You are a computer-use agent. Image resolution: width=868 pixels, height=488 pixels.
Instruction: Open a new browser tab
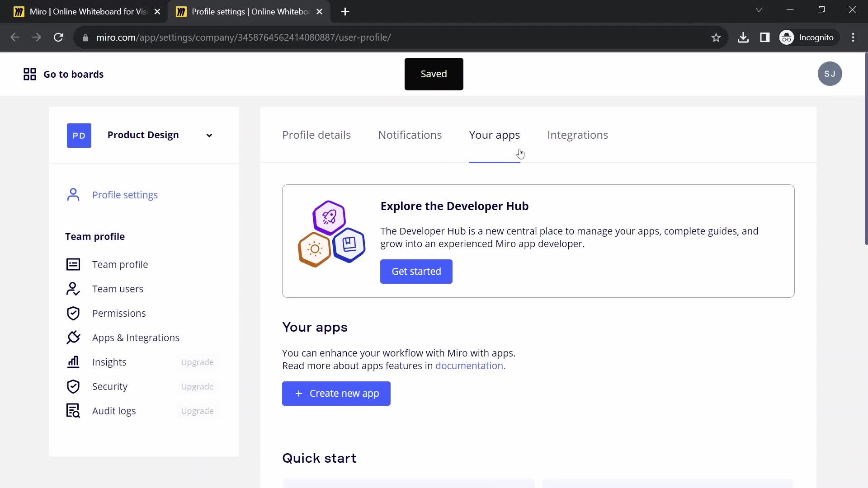click(x=345, y=12)
